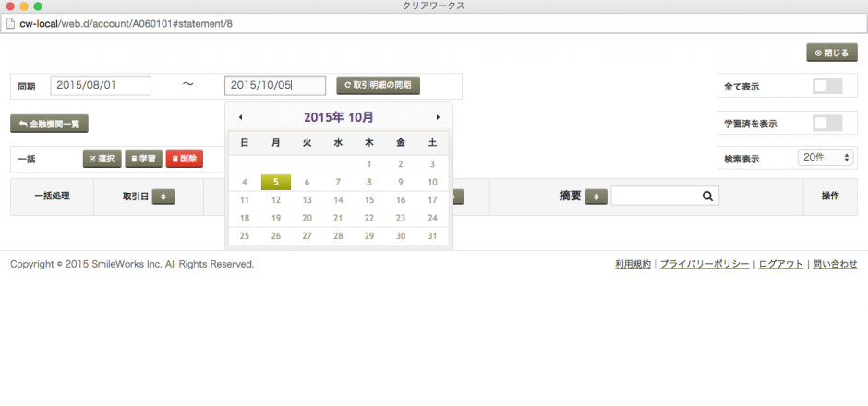Image resolution: width=868 pixels, height=406 pixels.
Task: Select October 2 in calendar
Action: pos(401,164)
